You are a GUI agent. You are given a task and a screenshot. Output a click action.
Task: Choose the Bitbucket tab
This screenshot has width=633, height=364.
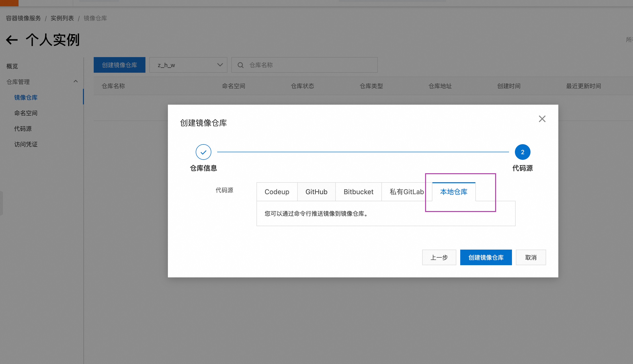pos(358,192)
